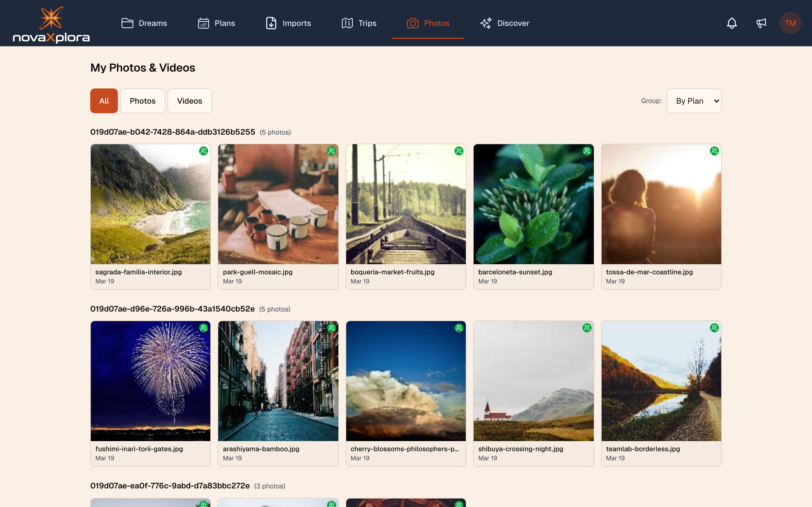The width and height of the screenshot is (812, 507).
Task: Select the Plans calendar icon
Action: tap(203, 23)
